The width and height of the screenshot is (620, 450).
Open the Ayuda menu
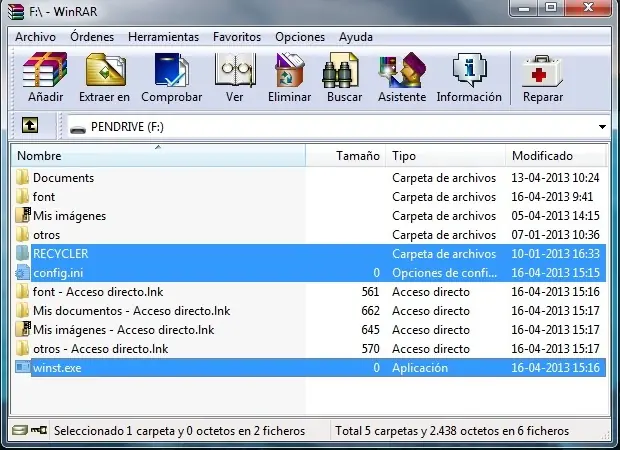coord(356,37)
